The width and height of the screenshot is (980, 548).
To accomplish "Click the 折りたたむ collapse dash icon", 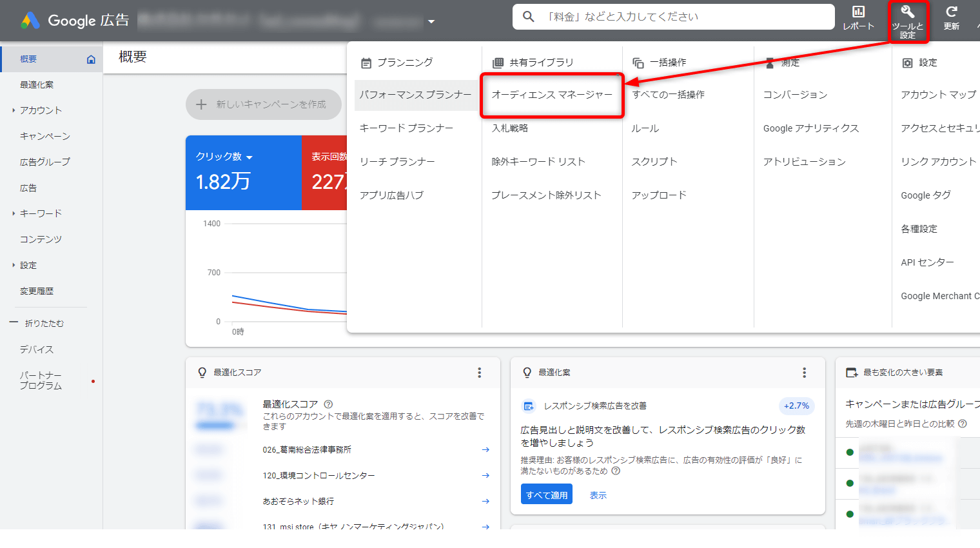I will (14, 322).
